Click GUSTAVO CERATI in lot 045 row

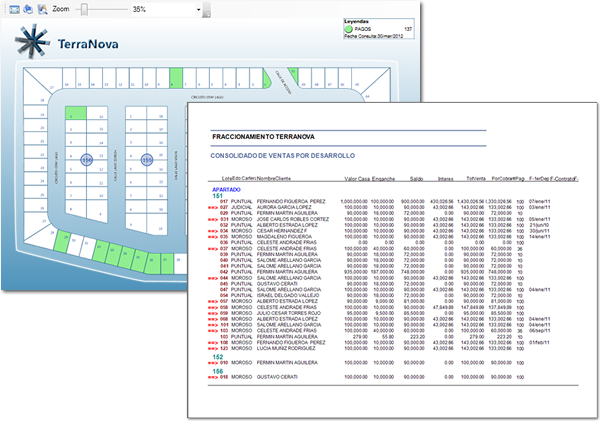tap(277, 284)
